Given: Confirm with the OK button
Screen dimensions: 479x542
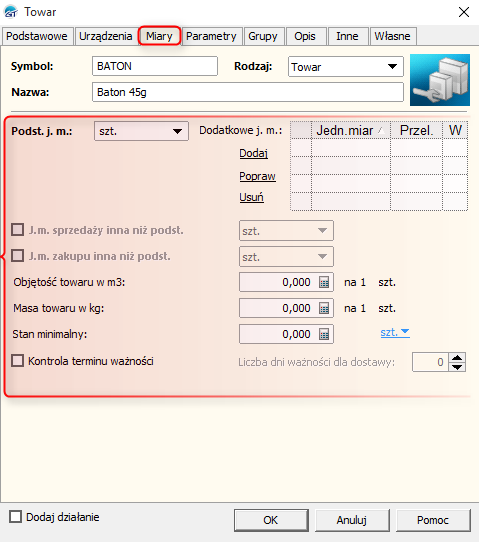Looking at the screenshot, I should (271, 520).
